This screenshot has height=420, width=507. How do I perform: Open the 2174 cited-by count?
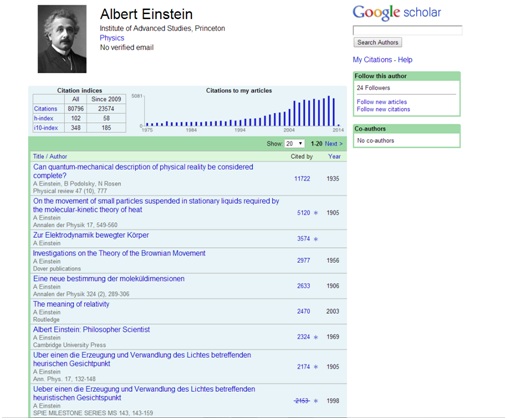[x=303, y=367]
